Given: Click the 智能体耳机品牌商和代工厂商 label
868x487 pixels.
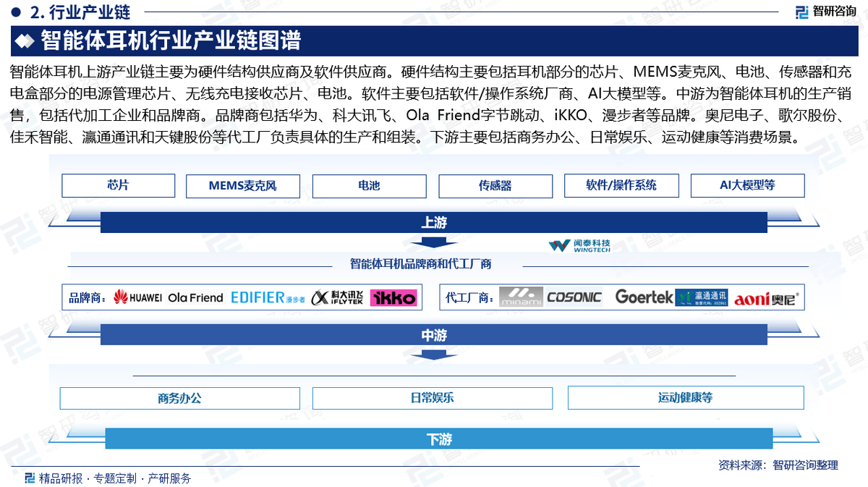Looking at the screenshot, I should pos(421,264).
